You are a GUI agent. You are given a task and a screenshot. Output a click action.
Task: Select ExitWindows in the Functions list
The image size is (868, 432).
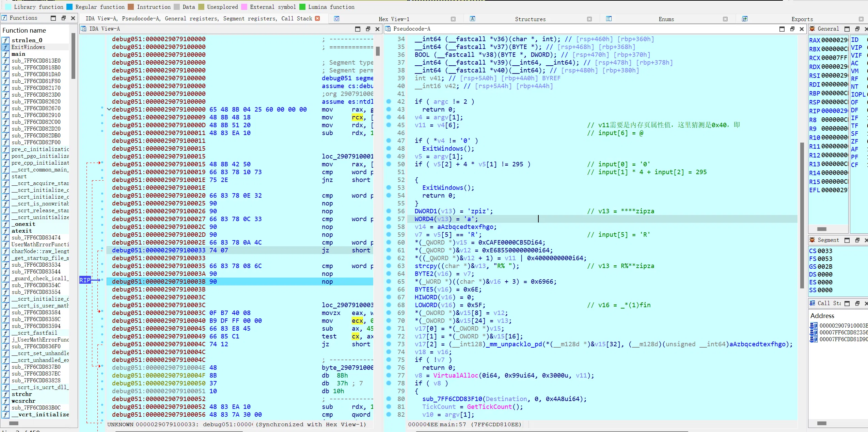pos(28,47)
